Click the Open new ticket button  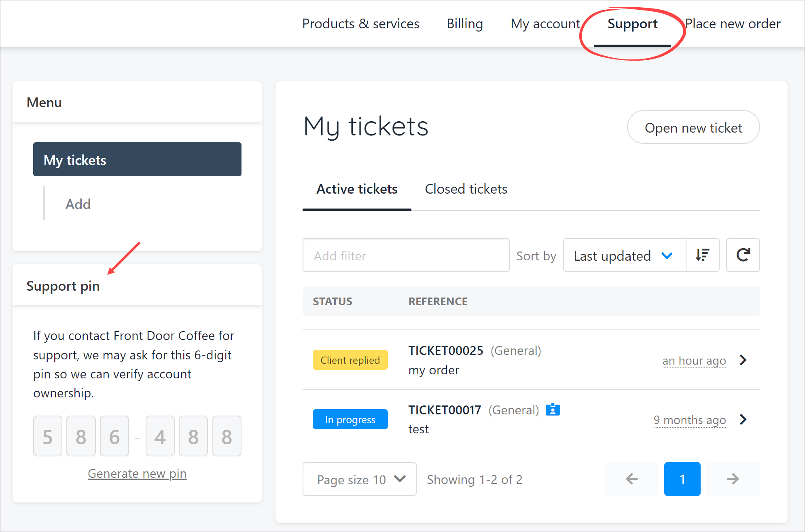(x=693, y=127)
